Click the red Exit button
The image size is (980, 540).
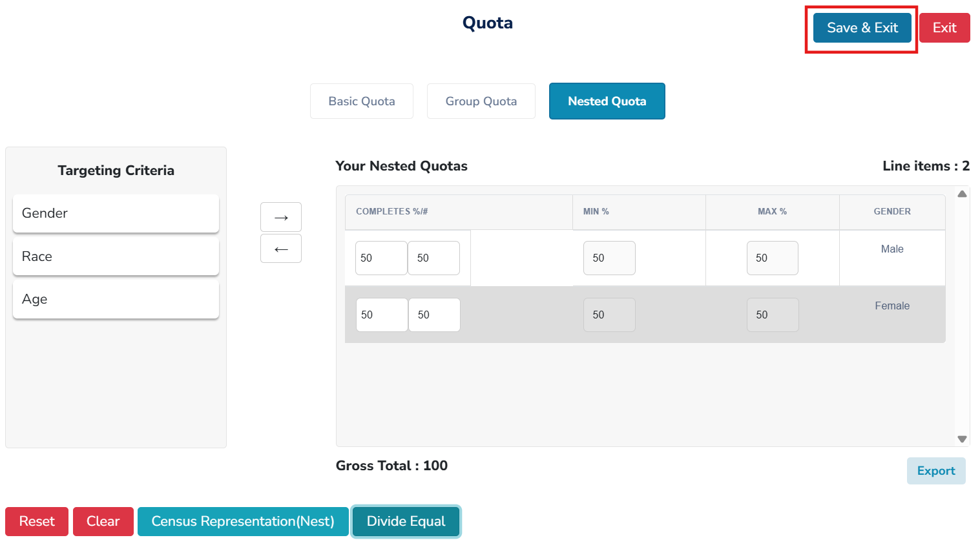944,28
